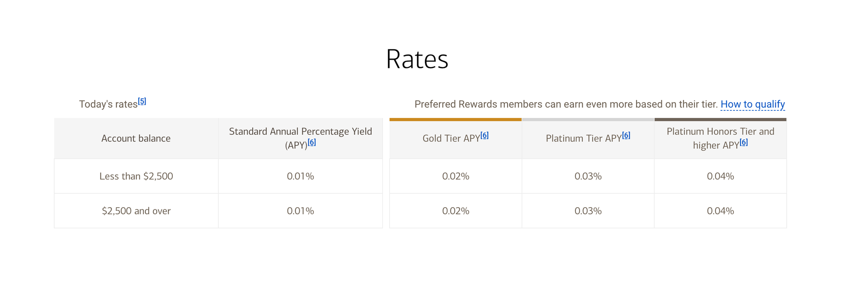Click the dark bar above Platinum Honors column
Image resolution: width=868 pixels, height=294 pixels.
tap(720, 119)
